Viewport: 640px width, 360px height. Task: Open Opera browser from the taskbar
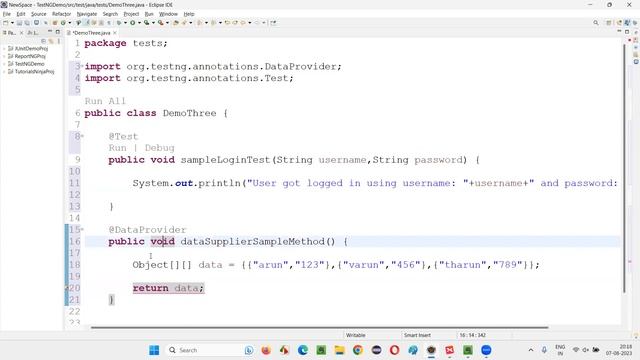click(x=395, y=350)
